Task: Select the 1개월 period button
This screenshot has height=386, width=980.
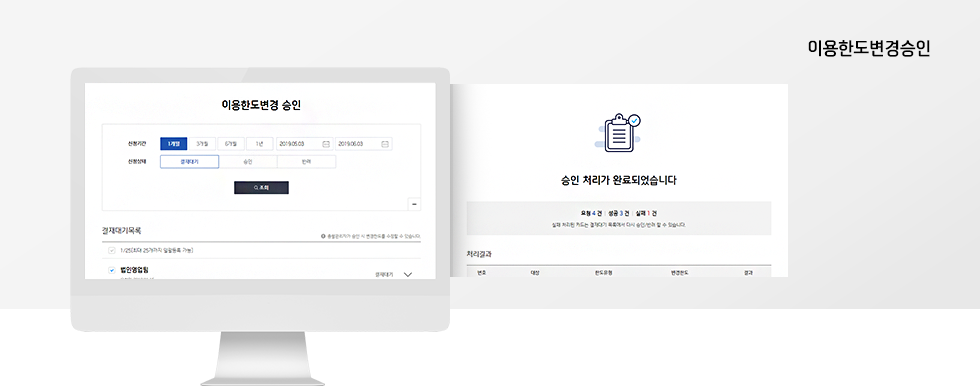Action: tap(173, 144)
